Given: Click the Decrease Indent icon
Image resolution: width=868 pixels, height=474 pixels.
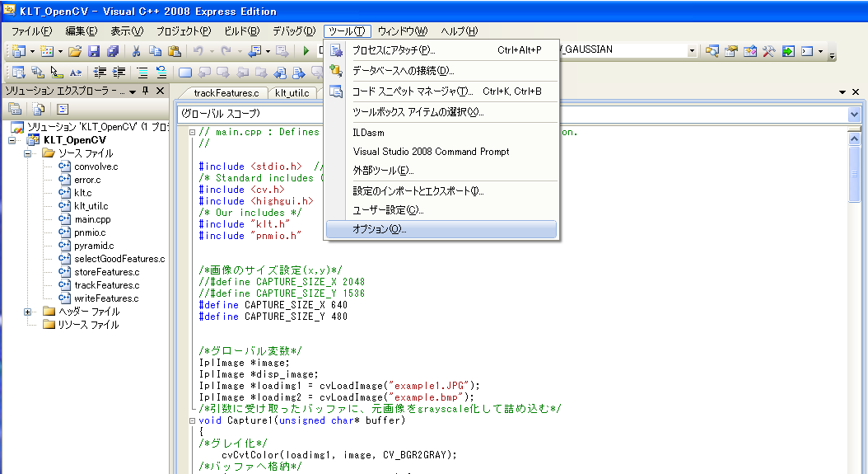Looking at the screenshot, I should (100, 72).
